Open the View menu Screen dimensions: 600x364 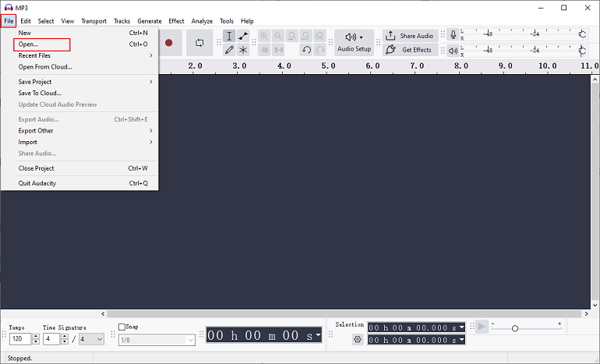(67, 21)
